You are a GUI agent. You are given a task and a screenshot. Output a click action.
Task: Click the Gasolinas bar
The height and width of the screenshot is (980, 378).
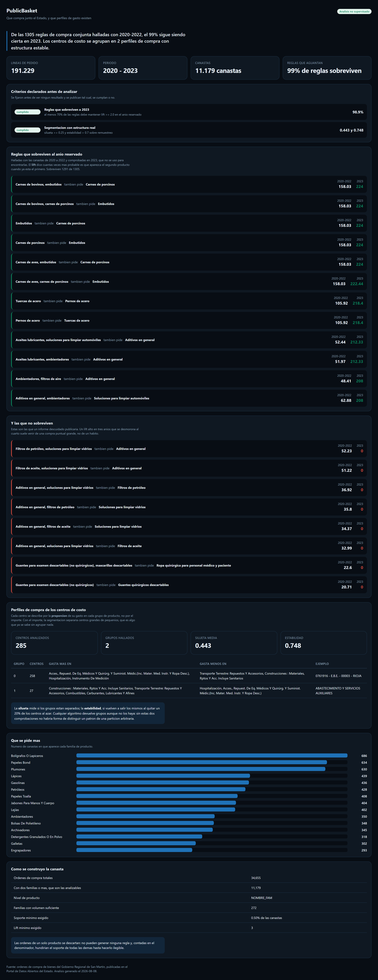163,783
